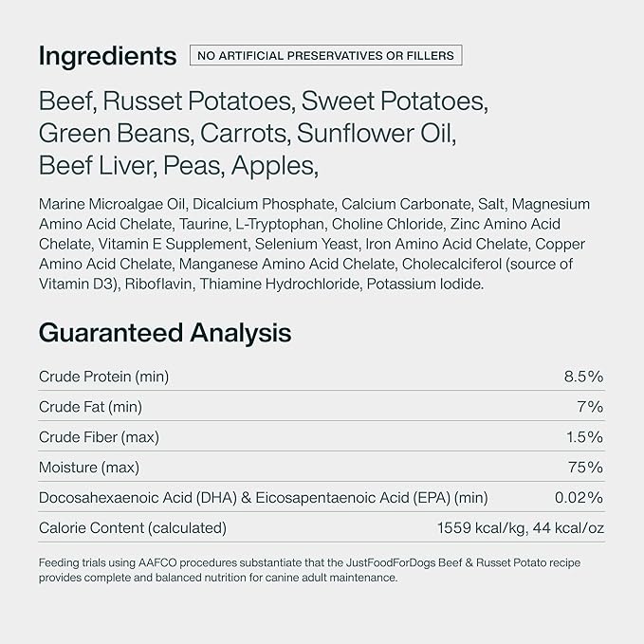
Task: Click the Marine Microalgae Oil supplement paragraph
Action: [314, 244]
